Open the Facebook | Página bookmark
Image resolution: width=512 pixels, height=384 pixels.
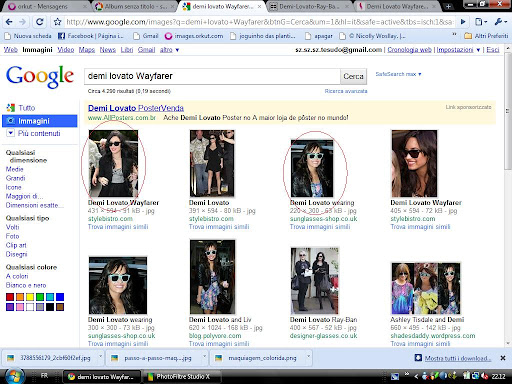(91, 36)
